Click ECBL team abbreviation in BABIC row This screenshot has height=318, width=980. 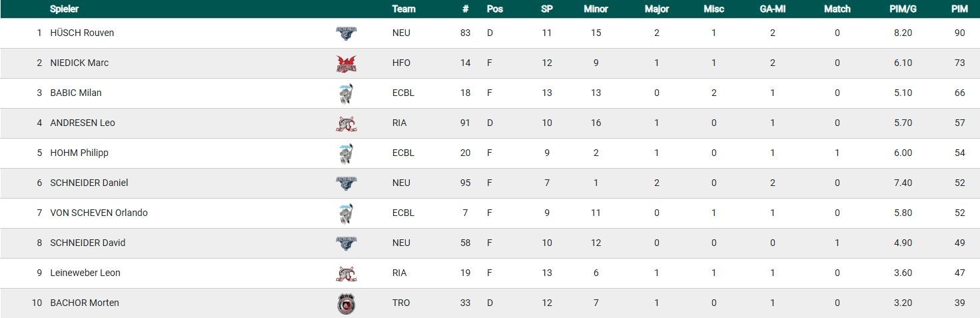tap(403, 93)
